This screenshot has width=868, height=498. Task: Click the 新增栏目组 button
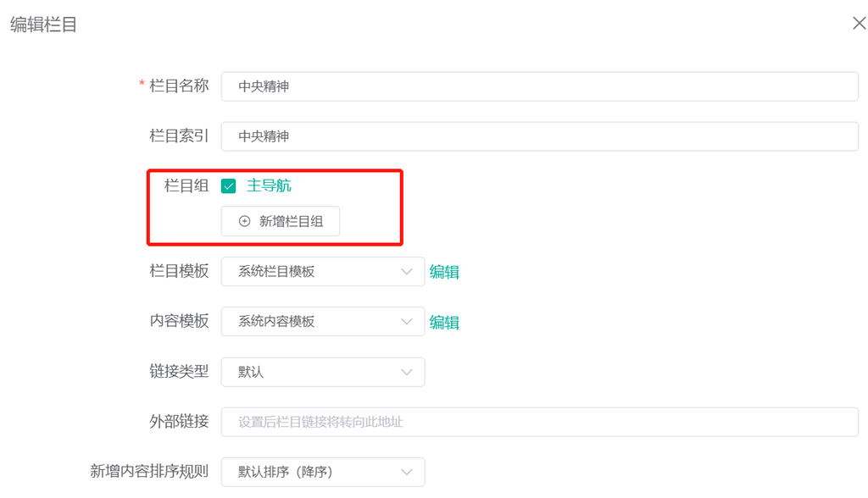pyautogui.click(x=281, y=221)
